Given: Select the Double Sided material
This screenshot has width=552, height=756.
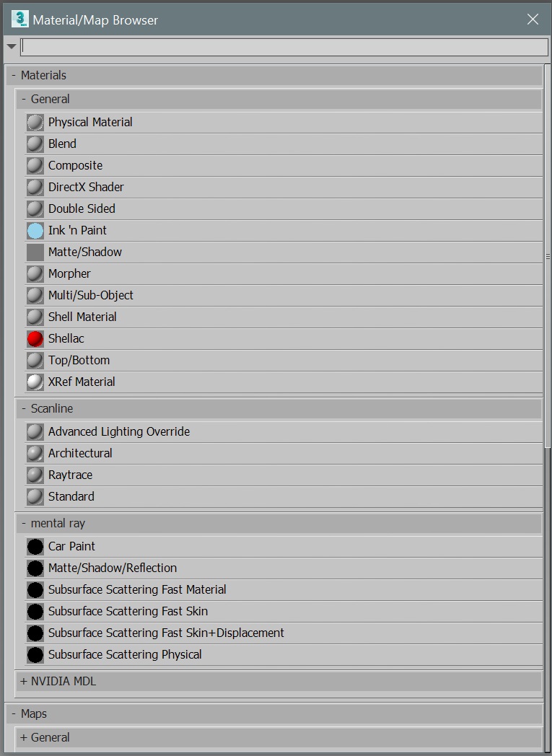Looking at the screenshot, I should coord(82,208).
